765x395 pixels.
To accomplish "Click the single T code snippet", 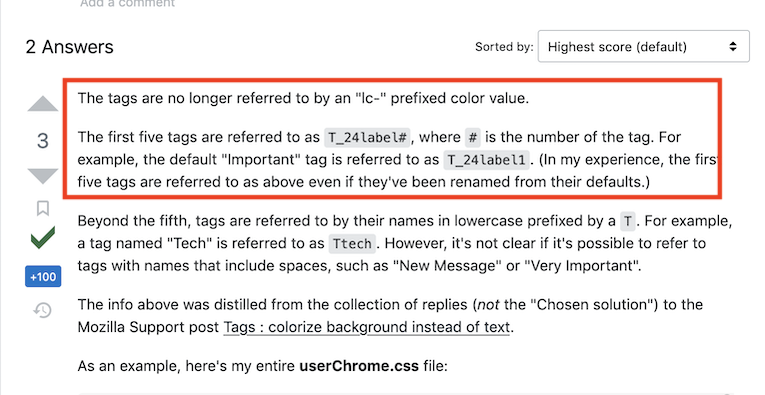I will click(x=627, y=221).
